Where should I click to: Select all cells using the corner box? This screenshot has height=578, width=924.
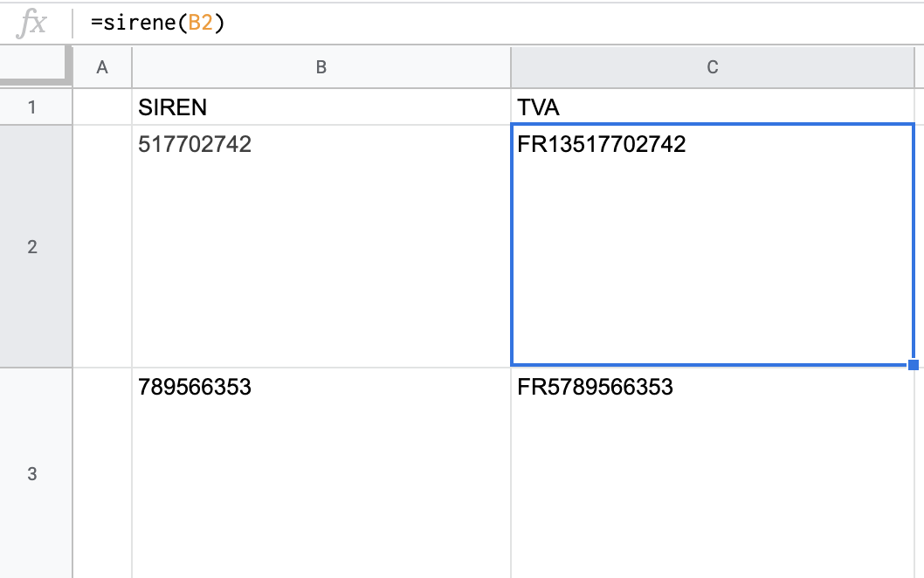35,65
